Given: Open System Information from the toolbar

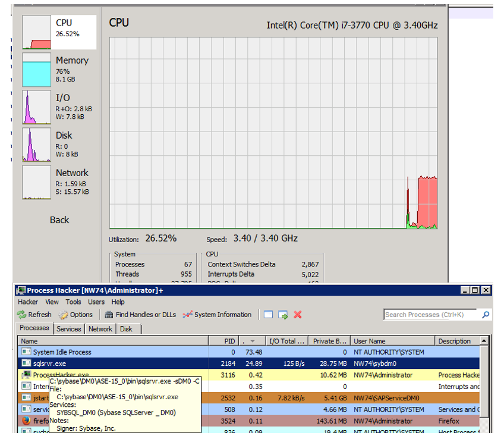Looking at the screenshot, I should click(217, 315).
